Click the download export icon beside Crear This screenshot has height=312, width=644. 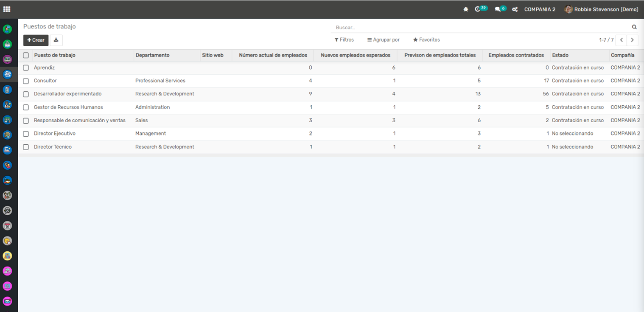click(x=56, y=40)
